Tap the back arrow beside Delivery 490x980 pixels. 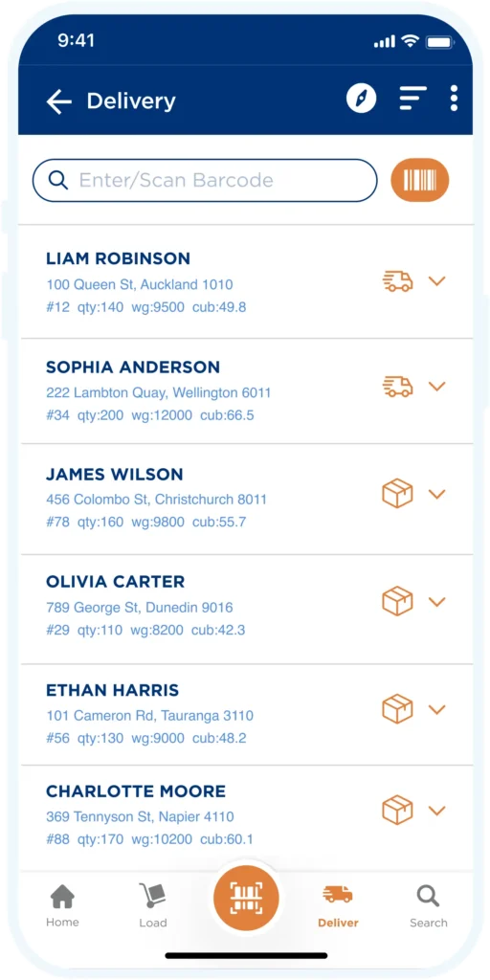pyautogui.click(x=58, y=101)
